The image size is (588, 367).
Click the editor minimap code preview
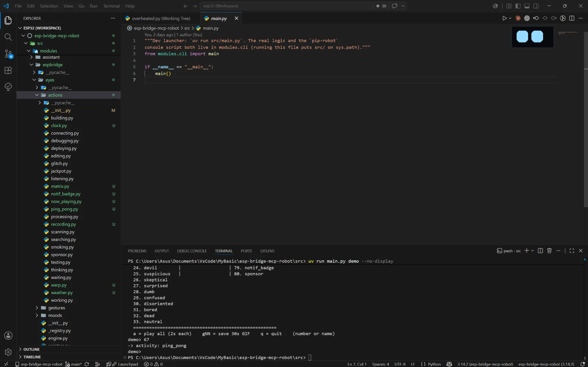[568, 33]
